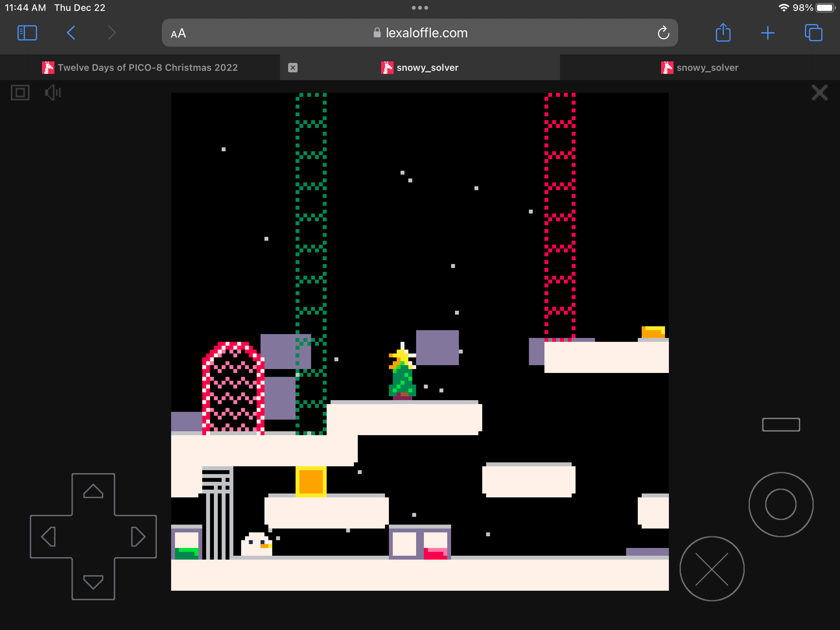Tap the candy-cane arch door
The width and height of the screenshot is (840, 630).
pos(233,388)
